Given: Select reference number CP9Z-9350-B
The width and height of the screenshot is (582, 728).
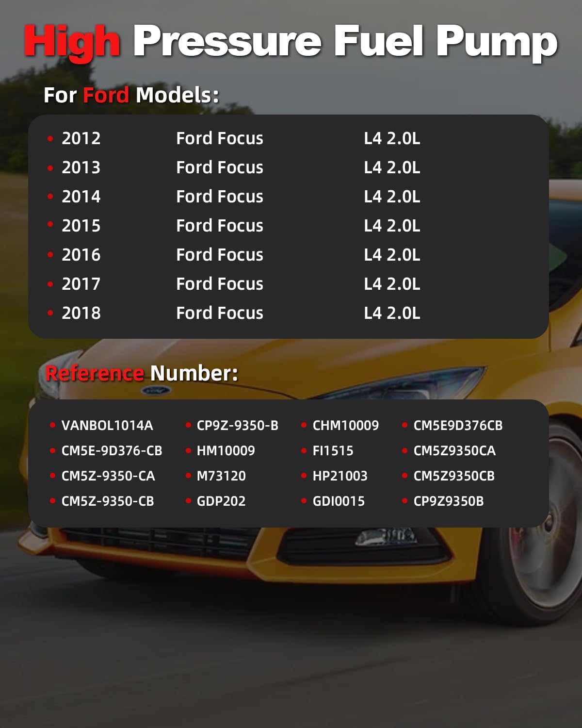Looking at the screenshot, I should coord(238,426).
